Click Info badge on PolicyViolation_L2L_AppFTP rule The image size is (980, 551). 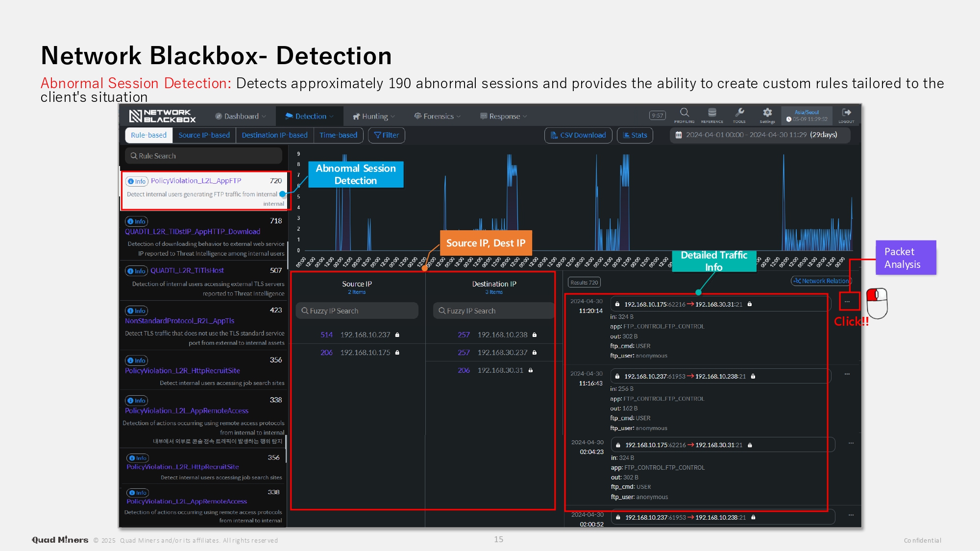[x=137, y=181]
